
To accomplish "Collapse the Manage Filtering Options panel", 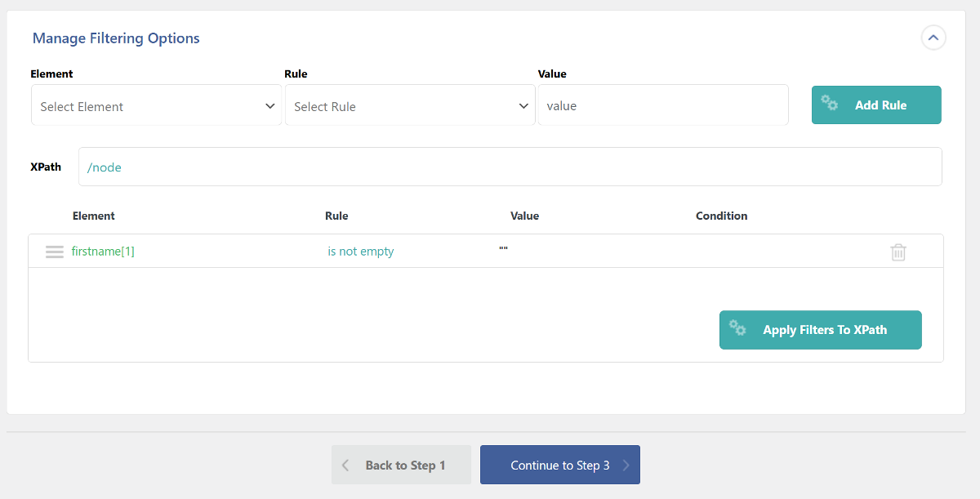I will click(x=933, y=38).
